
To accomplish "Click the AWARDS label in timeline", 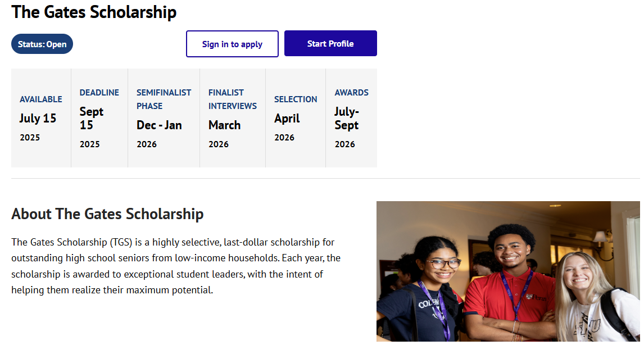I will tap(351, 92).
